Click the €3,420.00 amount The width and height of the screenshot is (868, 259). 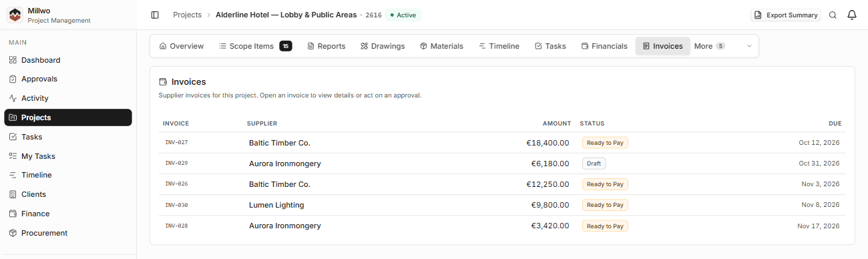550,226
